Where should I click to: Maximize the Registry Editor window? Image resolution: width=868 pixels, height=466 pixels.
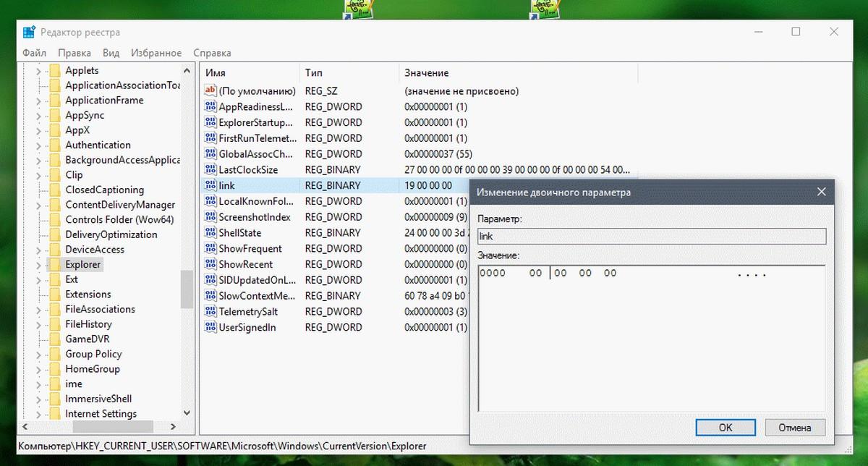click(x=796, y=32)
